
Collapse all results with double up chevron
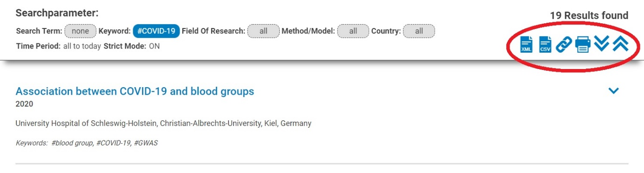point(621,43)
